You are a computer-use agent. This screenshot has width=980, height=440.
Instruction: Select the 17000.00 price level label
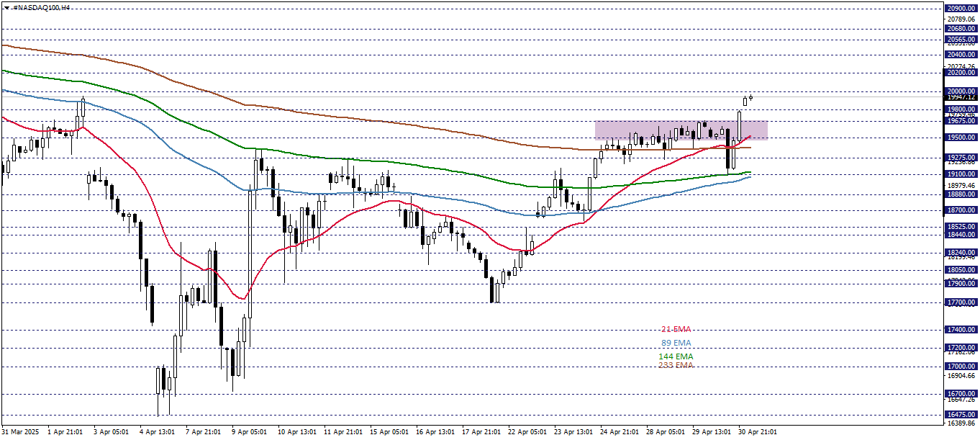(961, 367)
